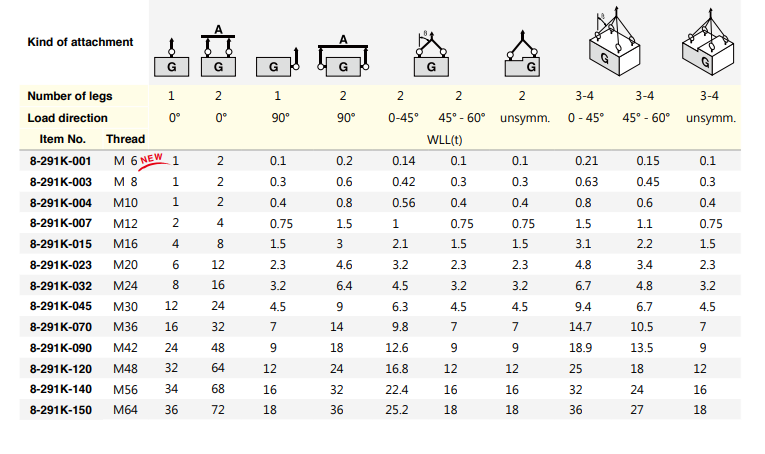Click value 0.56 in the 8-291K-004 row
The image size is (765, 454).
click(403, 203)
